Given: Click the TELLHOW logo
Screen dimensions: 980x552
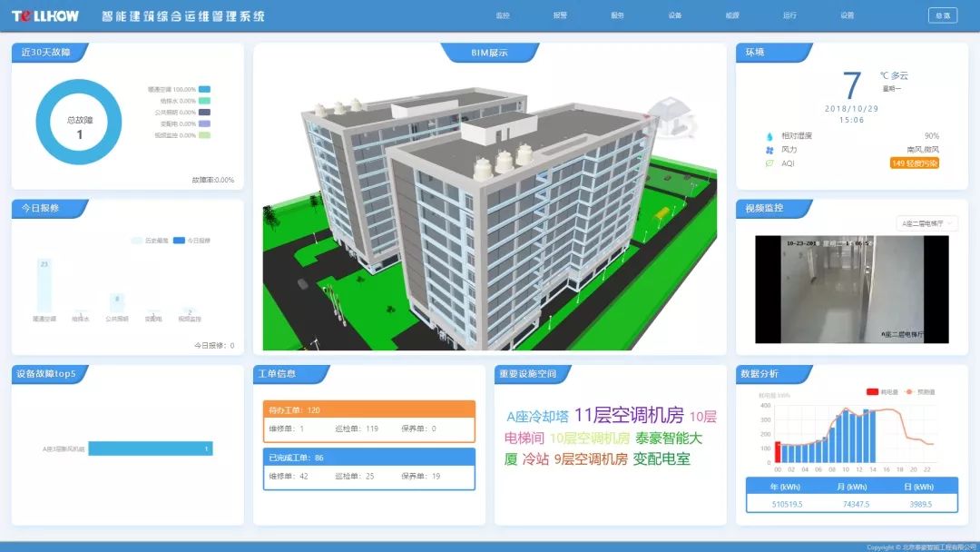Looking at the screenshot, I should click(44, 15).
